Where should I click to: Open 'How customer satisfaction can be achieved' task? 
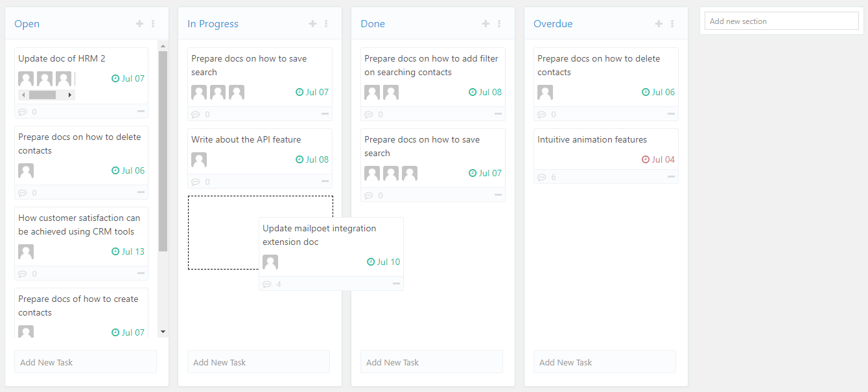pyautogui.click(x=79, y=225)
